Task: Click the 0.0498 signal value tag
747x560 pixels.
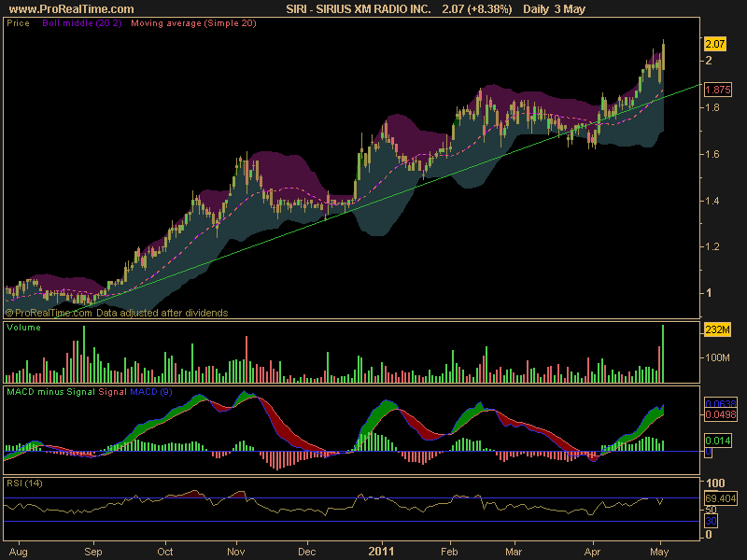Action: tap(720, 414)
